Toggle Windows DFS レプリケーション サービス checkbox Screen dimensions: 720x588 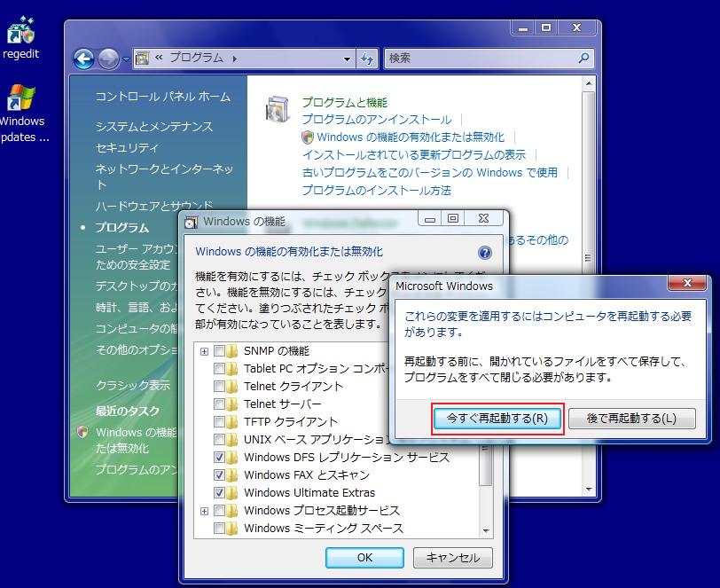pyautogui.click(x=219, y=458)
